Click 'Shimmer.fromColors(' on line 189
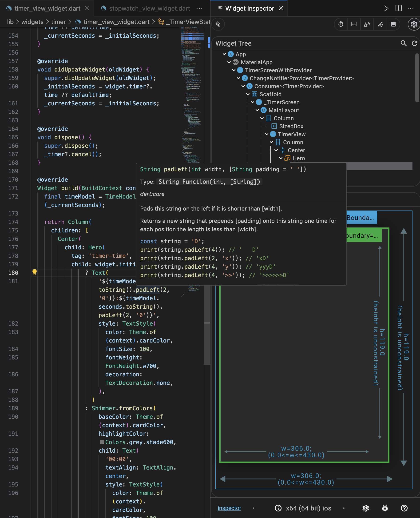 click(124, 408)
